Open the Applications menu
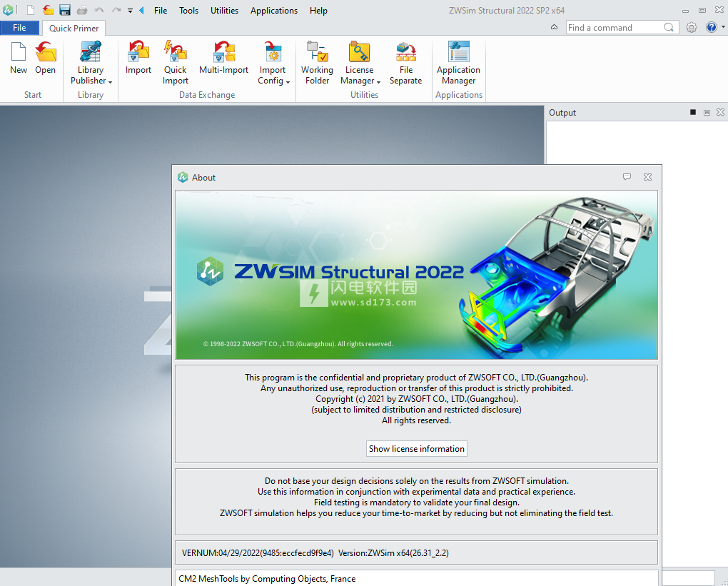This screenshot has width=728, height=586. (x=274, y=10)
